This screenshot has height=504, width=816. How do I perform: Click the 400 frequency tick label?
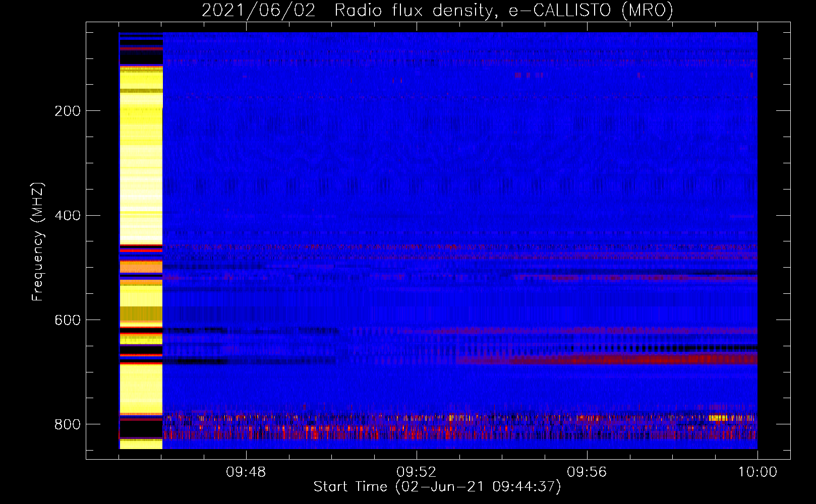coord(68,216)
